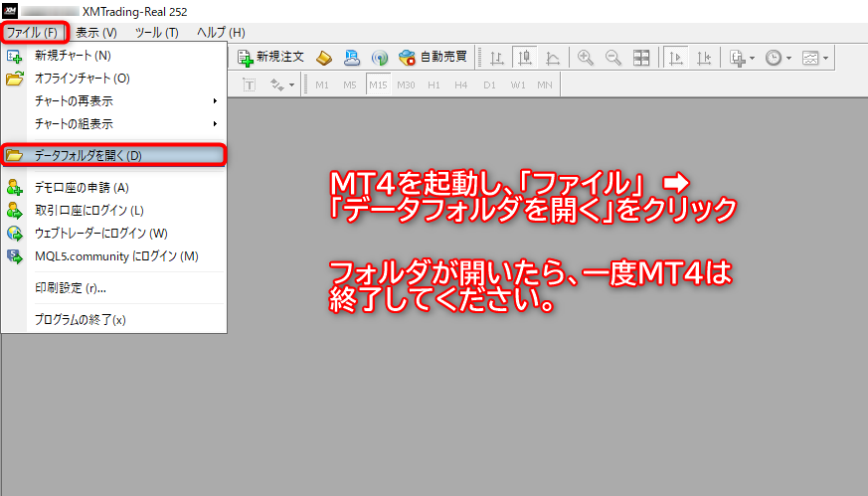Zoom in the chart with magnifier plus
Viewport: 868px width, 496px height.
[586, 58]
